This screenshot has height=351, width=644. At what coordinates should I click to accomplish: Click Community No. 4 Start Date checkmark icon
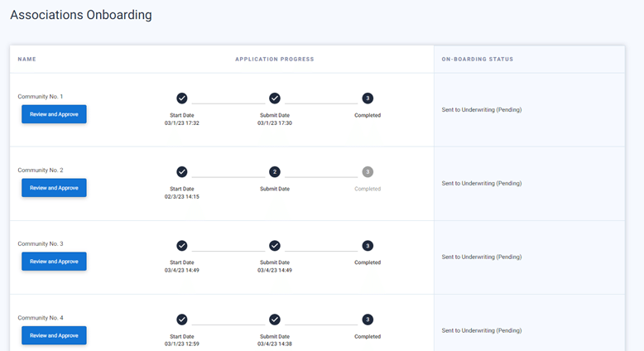[x=182, y=320]
